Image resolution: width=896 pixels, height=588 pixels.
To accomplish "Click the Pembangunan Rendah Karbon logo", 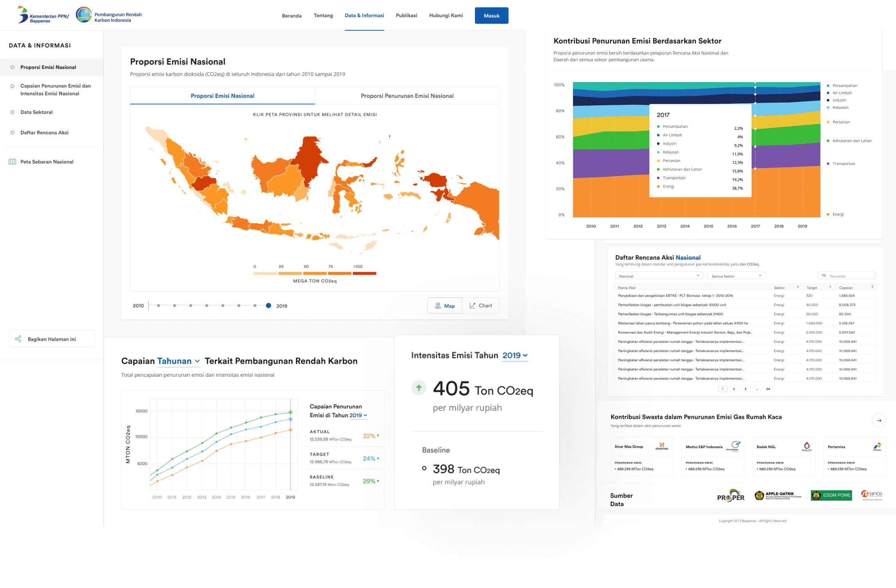I will tap(84, 15).
